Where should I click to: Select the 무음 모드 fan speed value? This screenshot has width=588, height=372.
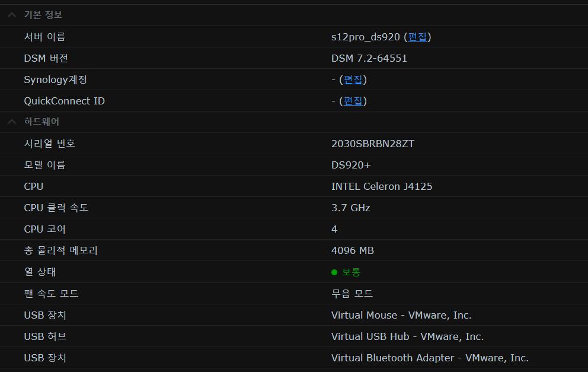pyautogui.click(x=351, y=294)
